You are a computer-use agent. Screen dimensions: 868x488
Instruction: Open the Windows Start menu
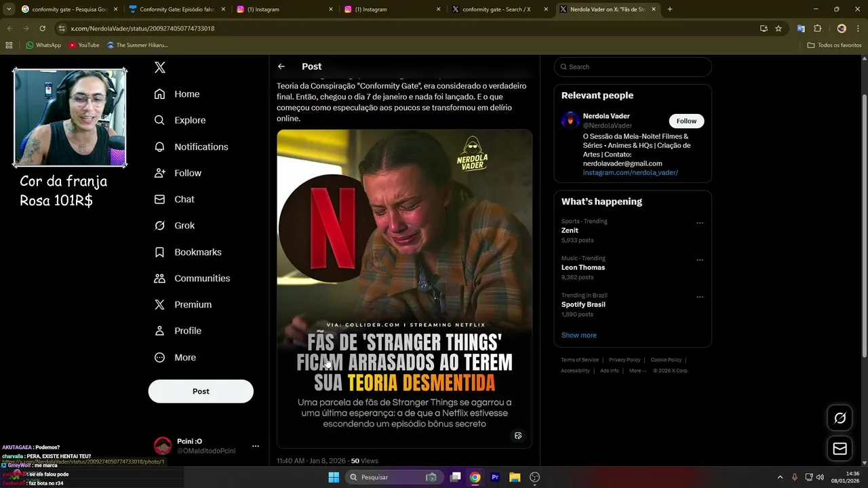click(x=334, y=477)
